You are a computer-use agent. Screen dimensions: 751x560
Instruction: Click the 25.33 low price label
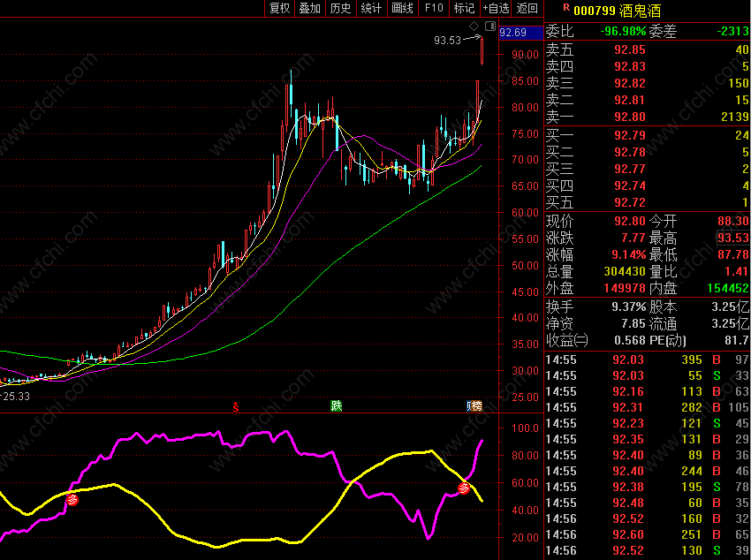point(16,397)
